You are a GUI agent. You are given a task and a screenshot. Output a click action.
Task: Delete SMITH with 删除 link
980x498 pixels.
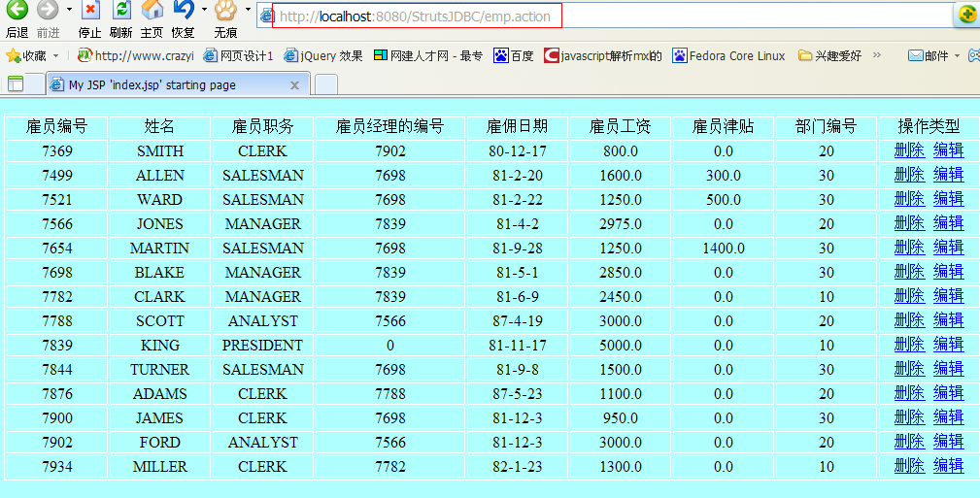point(909,149)
